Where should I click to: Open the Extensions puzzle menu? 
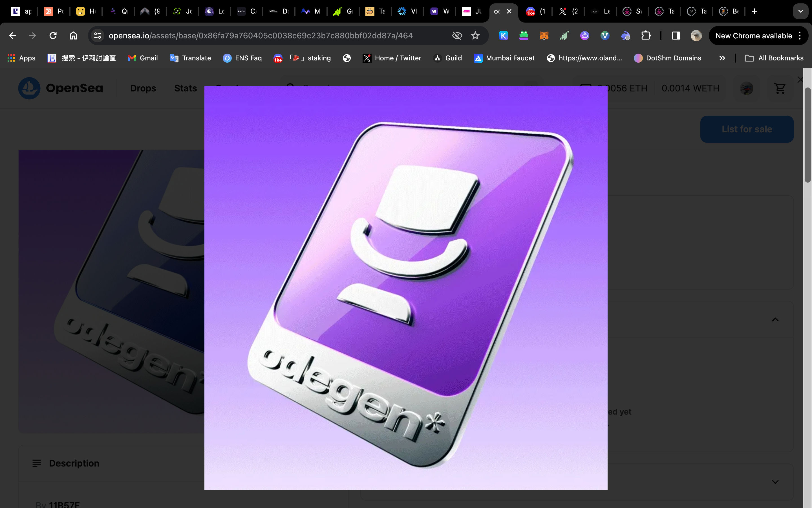pyautogui.click(x=646, y=36)
